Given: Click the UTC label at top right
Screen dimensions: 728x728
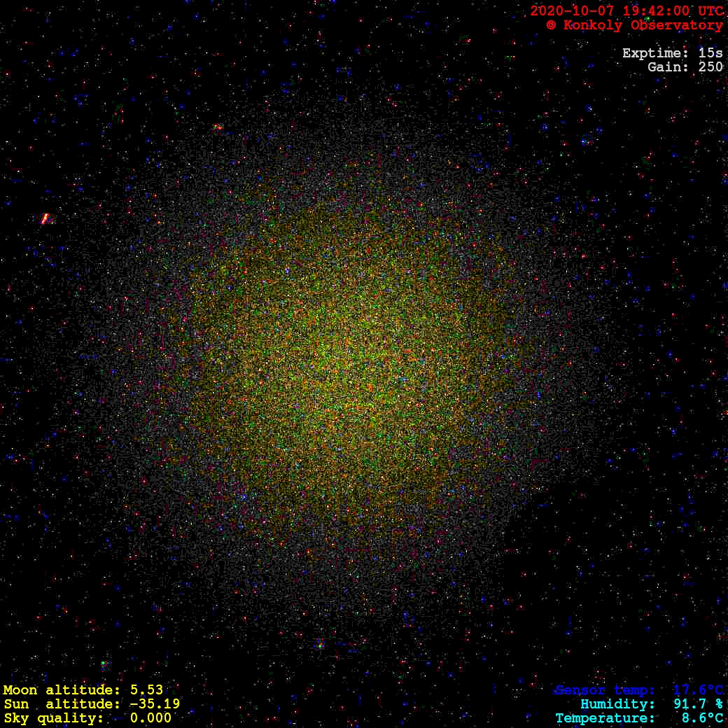Looking at the screenshot, I should [708, 11].
